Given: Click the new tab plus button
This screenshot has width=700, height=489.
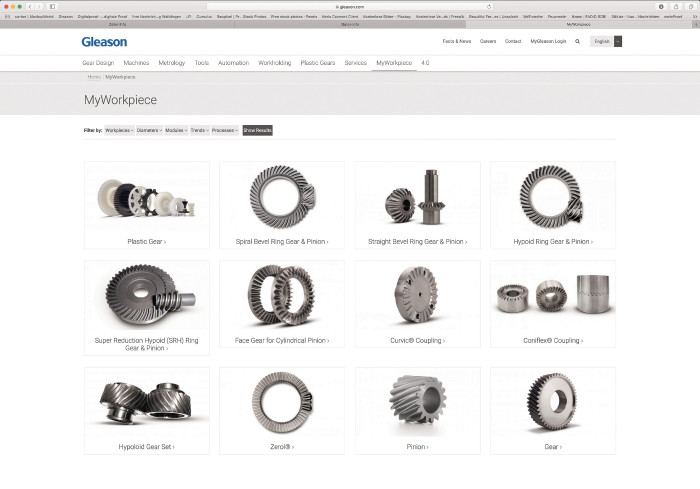Looking at the screenshot, I should 694,24.
